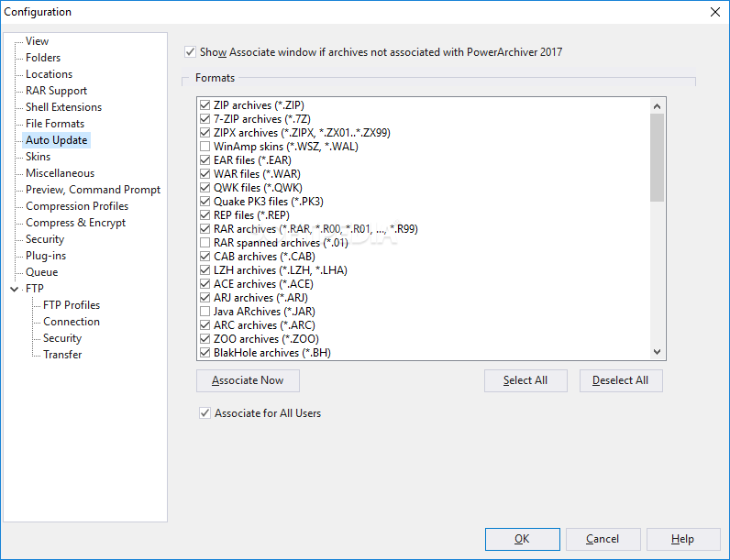The height and width of the screenshot is (560, 730).
Task: Toggle ARJ archives (*.ARJ) checkbox
Action: (x=205, y=298)
